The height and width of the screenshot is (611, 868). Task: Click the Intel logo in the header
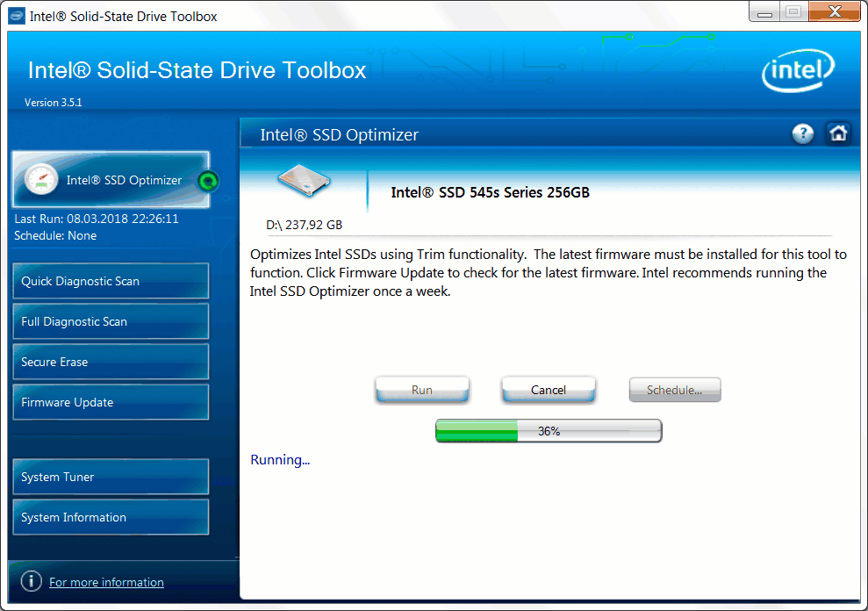coord(799,70)
